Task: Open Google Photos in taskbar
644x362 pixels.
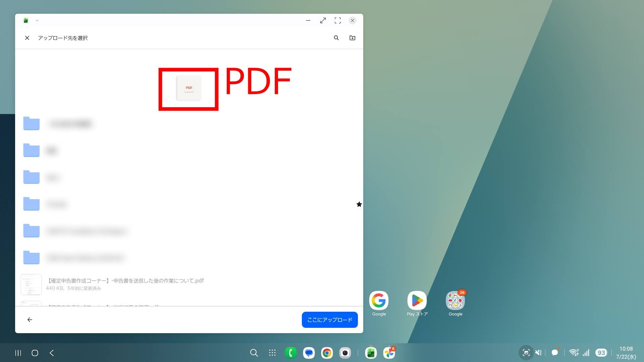Action: (x=389, y=353)
